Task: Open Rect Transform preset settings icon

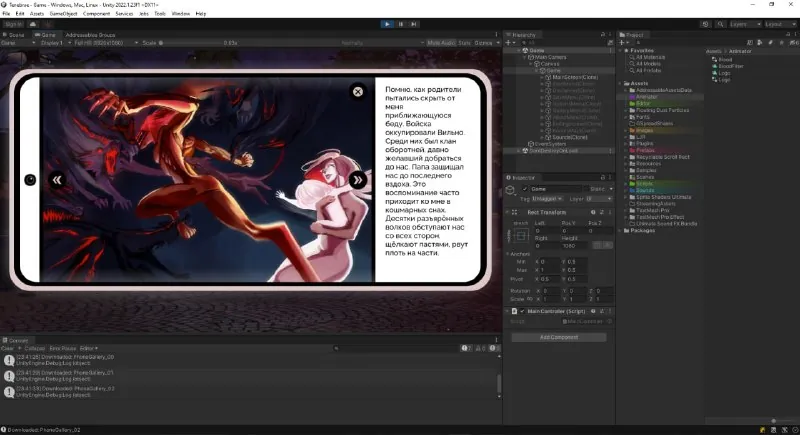Action: (x=602, y=212)
